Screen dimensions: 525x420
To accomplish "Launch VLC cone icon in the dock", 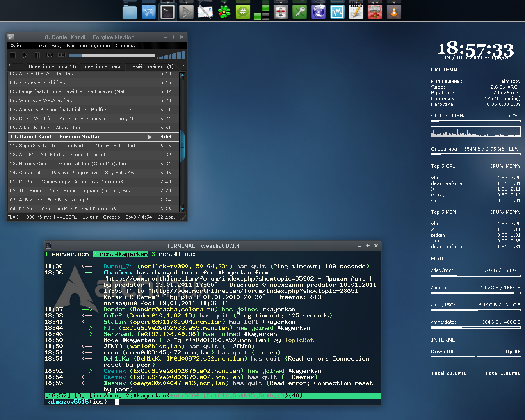I will click(x=394, y=12).
